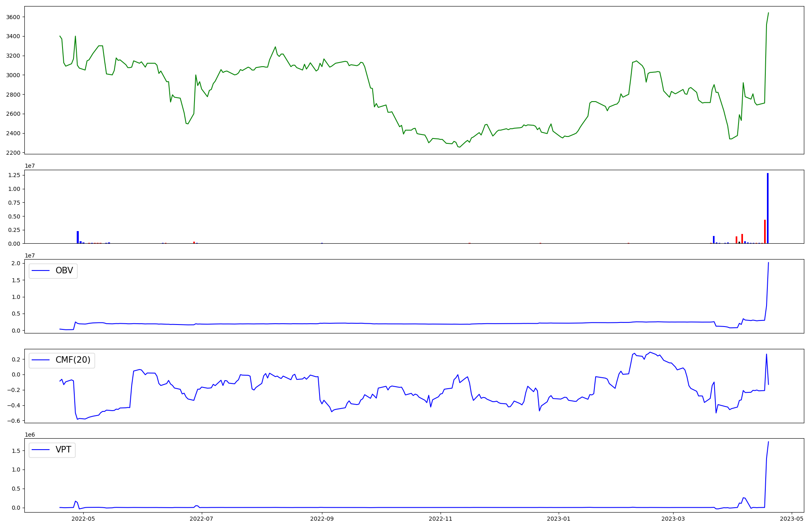
Task: Click the 2022-09 x-axis date label
Action: [322, 519]
